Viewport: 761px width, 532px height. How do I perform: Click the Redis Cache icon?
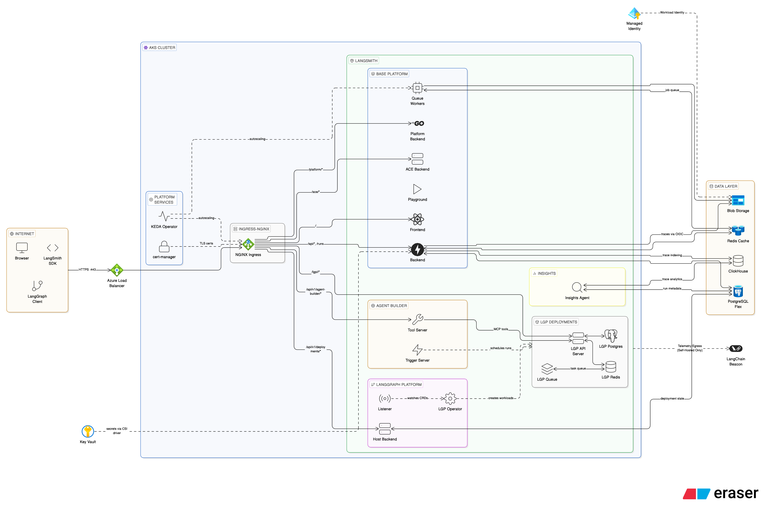[738, 231]
